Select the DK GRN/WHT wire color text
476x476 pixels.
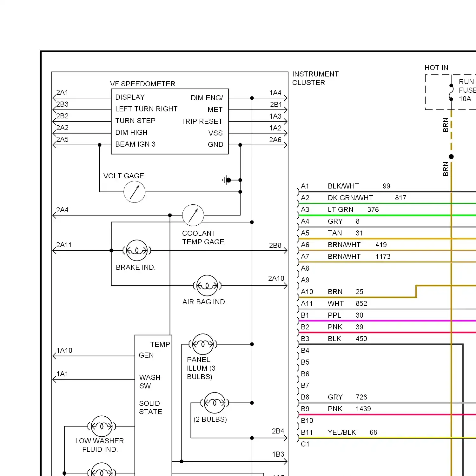pos(350,198)
